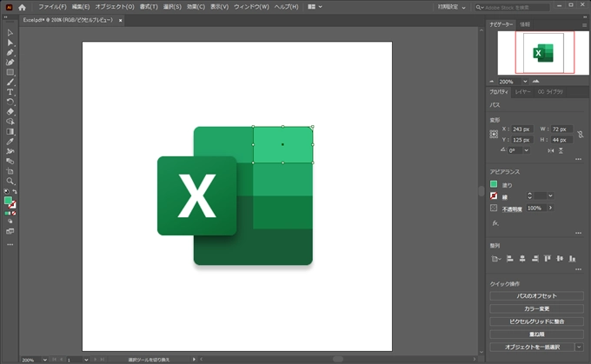Select the Eyedropper tool
This screenshot has width=591, height=364.
(10, 142)
